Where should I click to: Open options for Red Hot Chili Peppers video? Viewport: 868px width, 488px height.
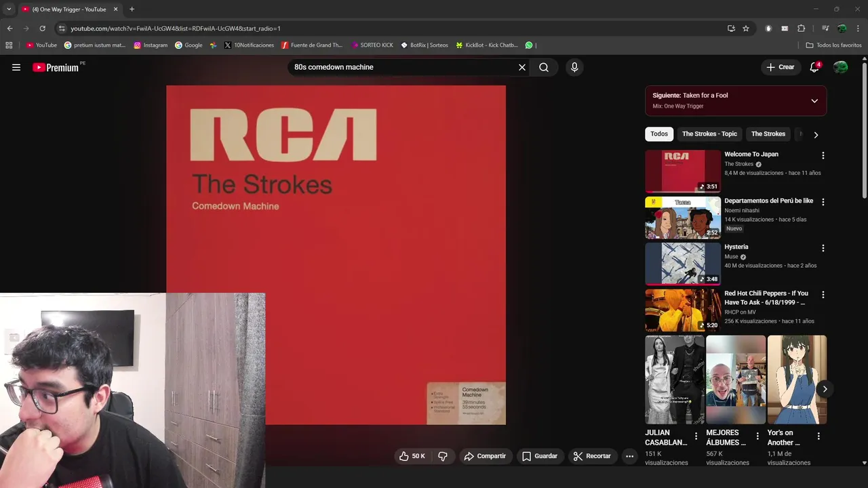(x=823, y=295)
